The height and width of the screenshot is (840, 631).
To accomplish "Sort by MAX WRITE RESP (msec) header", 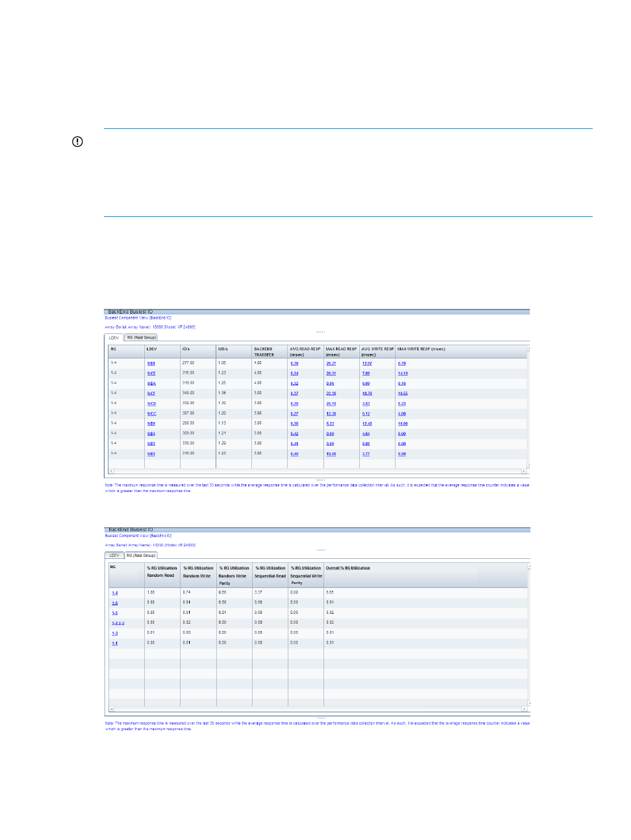I will tap(460, 351).
